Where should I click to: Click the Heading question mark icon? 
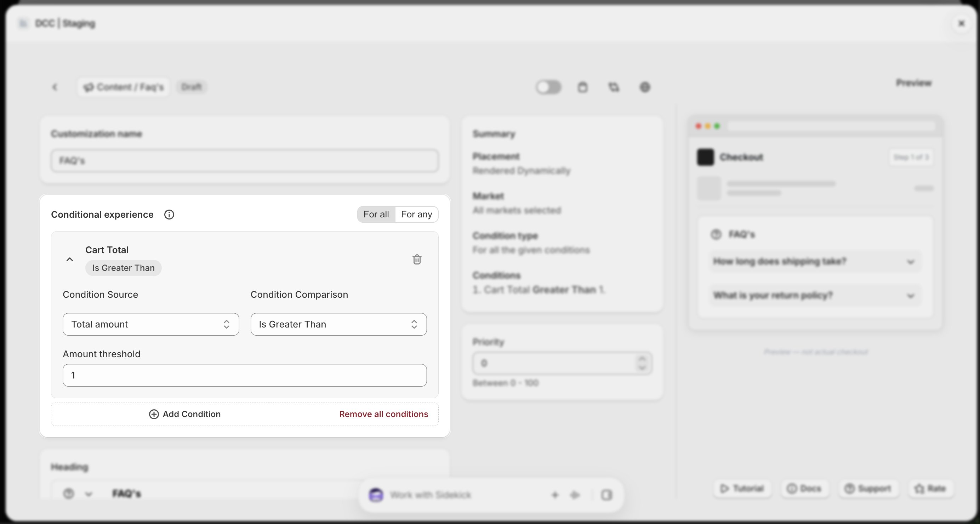68,494
